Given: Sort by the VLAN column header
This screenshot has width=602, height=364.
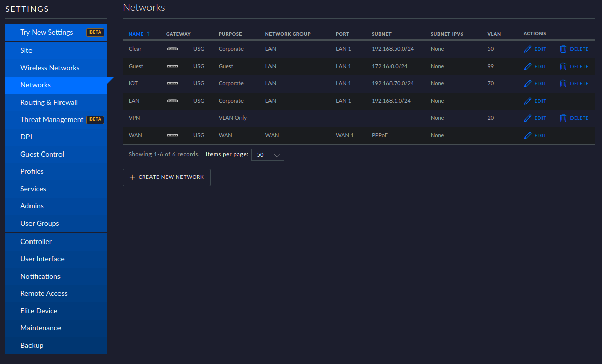Looking at the screenshot, I should click(x=494, y=34).
